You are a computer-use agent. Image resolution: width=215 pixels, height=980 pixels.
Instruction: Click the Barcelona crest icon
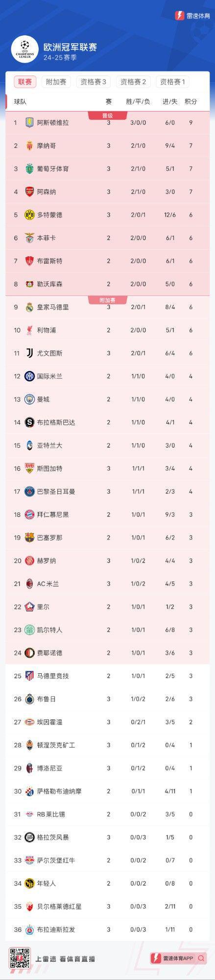coord(30,538)
